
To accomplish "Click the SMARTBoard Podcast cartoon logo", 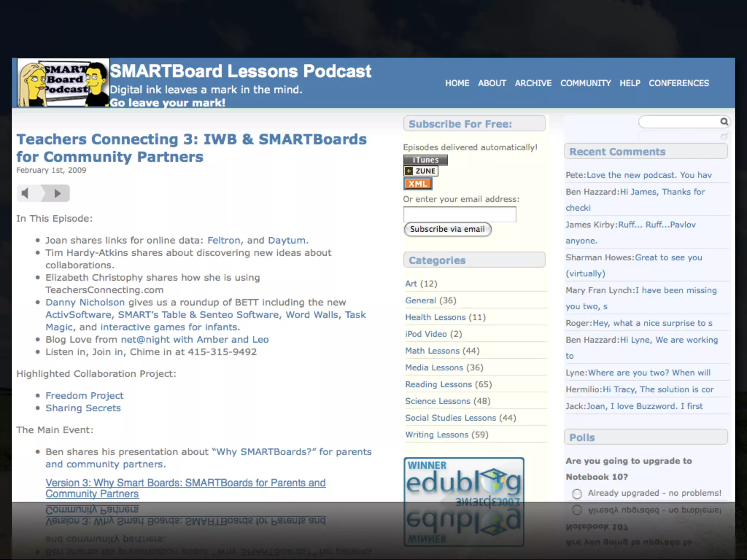I will point(63,82).
